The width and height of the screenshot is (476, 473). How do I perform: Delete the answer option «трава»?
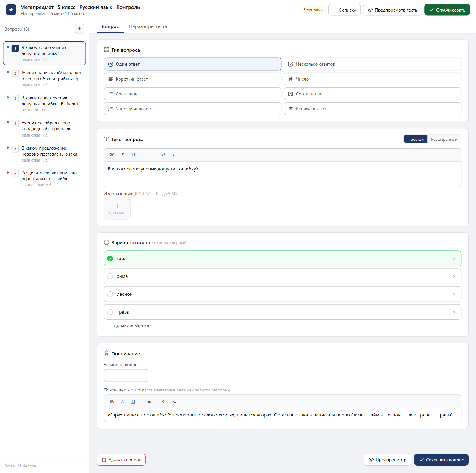pyautogui.click(x=454, y=312)
